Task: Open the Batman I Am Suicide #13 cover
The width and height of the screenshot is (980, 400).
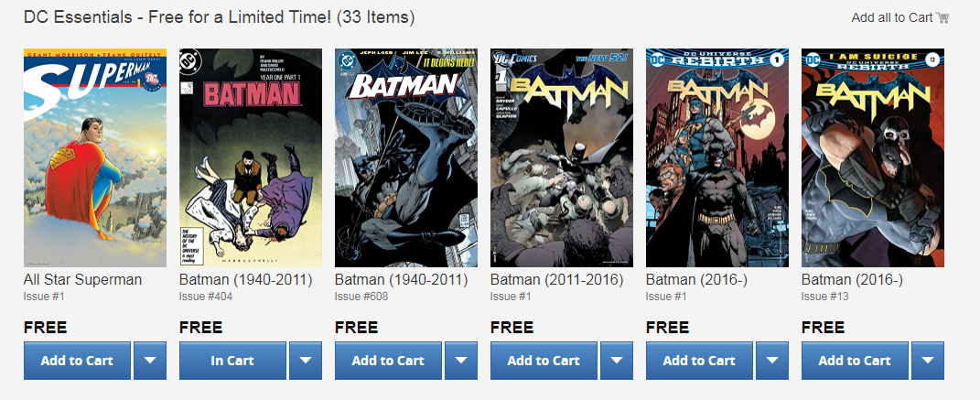Action: [x=873, y=157]
